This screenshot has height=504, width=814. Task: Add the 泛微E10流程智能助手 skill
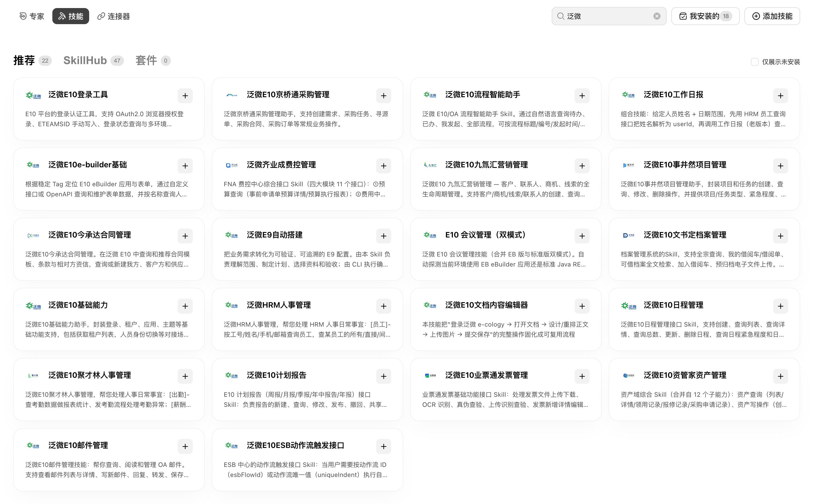(x=582, y=96)
